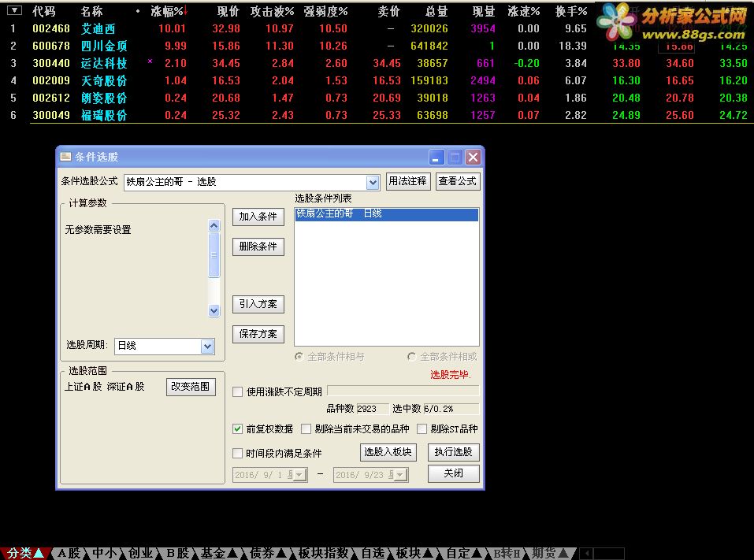Enable 使用涨跌不定周期 checkbox
Viewport: 754px width, 560px height.
click(x=238, y=391)
